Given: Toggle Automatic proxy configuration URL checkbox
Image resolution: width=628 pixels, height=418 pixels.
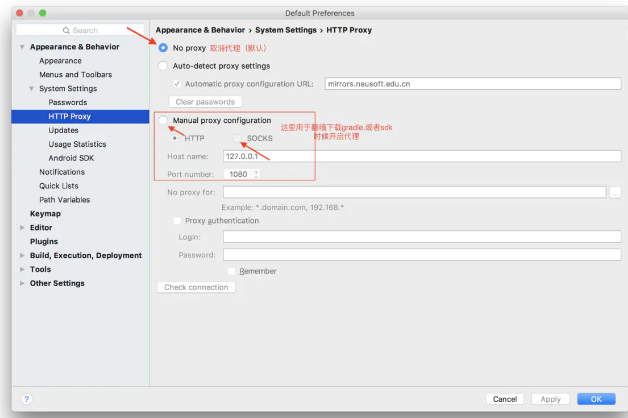Looking at the screenshot, I should [x=177, y=84].
